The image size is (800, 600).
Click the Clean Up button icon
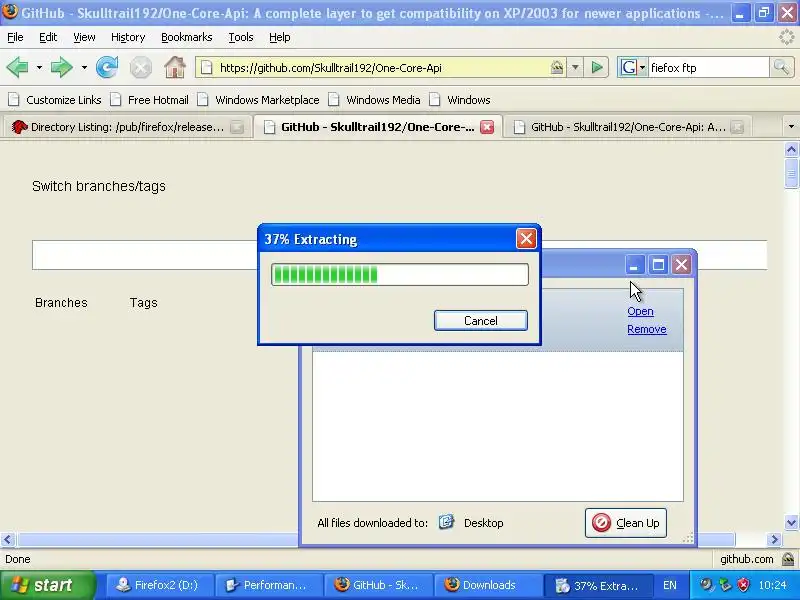(601, 523)
